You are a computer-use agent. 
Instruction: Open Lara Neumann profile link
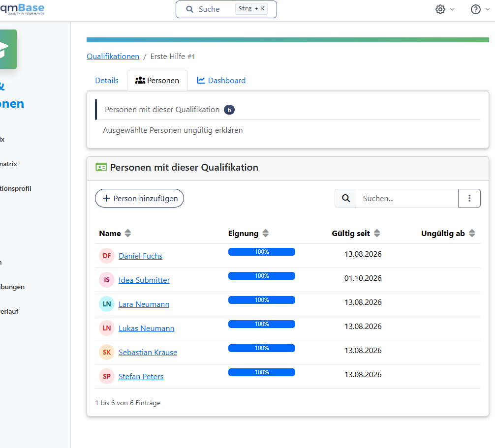[x=144, y=304]
